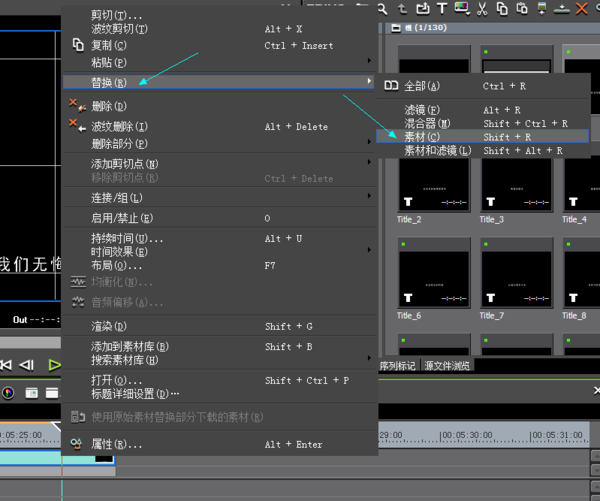Select the Title_7 clip thumbnail
600x501 pixels.
coord(516,273)
